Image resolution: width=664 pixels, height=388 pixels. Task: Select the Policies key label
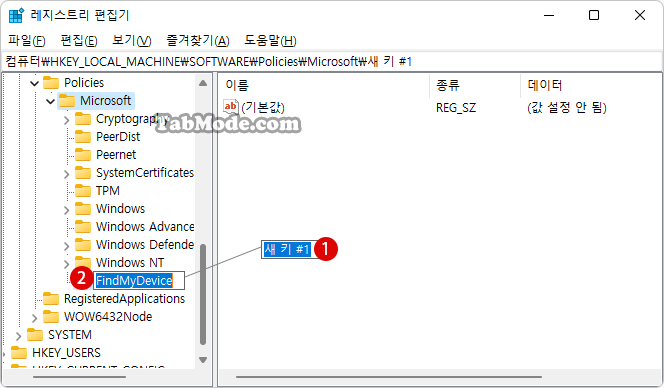click(84, 83)
